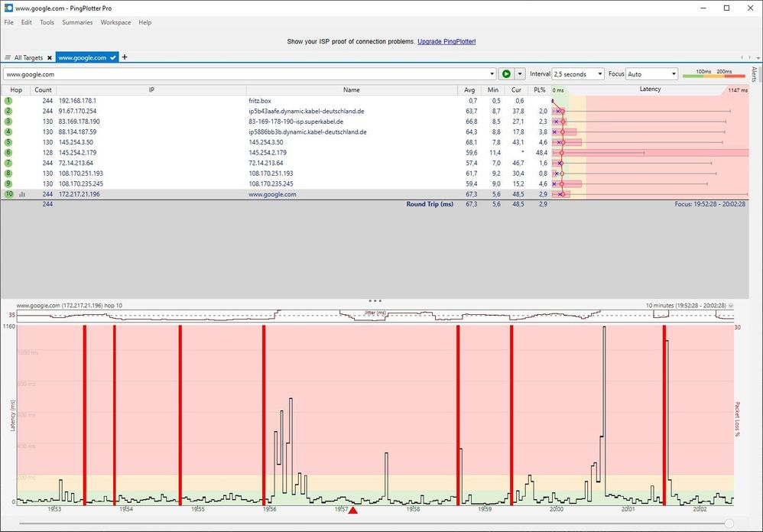Open the Workspace menu
The width and height of the screenshot is (763, 532).
(x=115, y=22)
